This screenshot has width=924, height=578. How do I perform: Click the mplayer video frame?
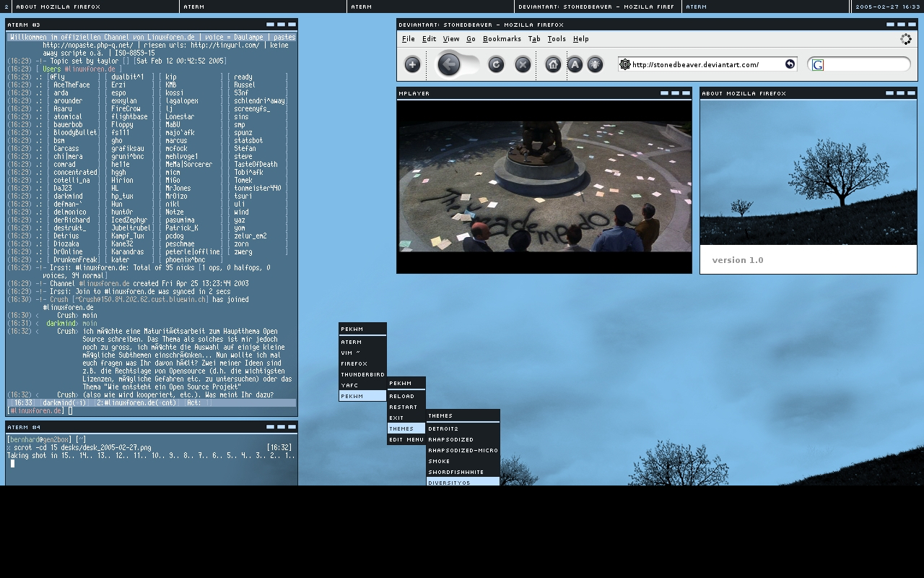pyautogui.click(x=545, y=186)
